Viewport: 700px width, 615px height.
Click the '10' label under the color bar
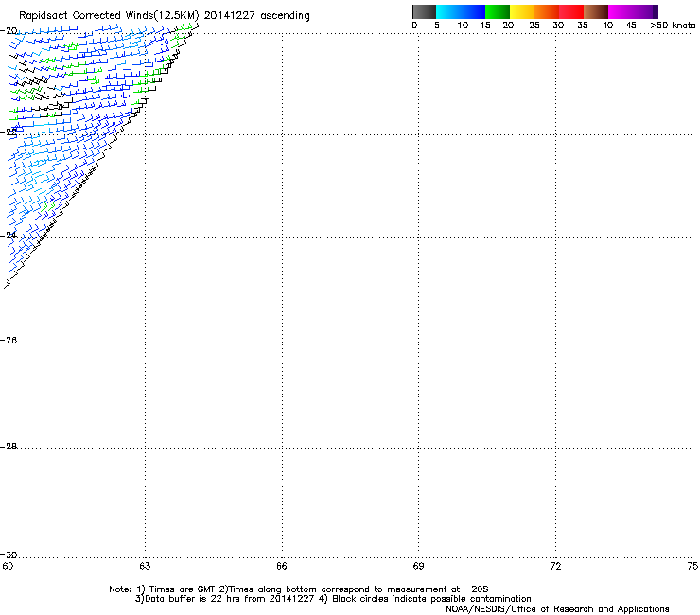(x=463, y=26)
